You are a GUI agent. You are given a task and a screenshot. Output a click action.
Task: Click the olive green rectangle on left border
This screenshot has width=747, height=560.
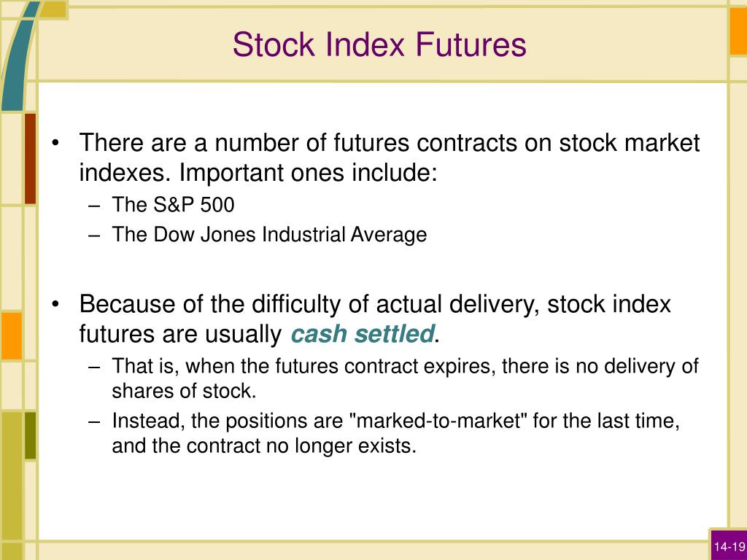pyautogui.click(x=30, y=436)
